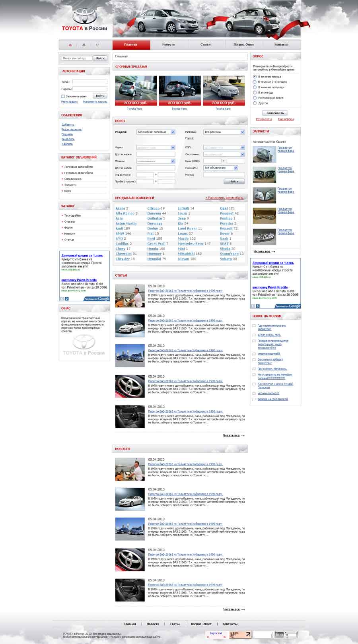The image size is (358, 644).
Task: Arrow after 'Читать все' under the spare parts list
Action: (x=273, y=252)
